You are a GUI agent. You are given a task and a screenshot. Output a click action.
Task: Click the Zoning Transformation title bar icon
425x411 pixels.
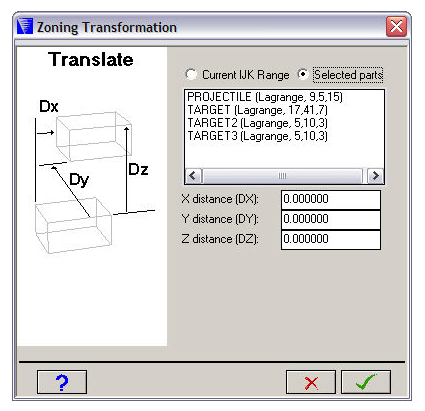click(25, 27)
